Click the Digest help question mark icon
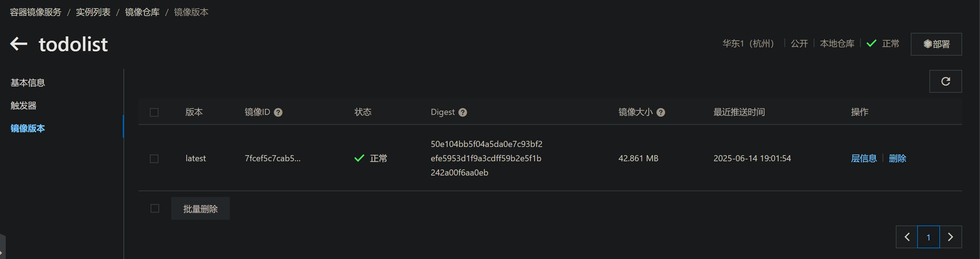Viewport: 980px width, 259px height. 463,112
